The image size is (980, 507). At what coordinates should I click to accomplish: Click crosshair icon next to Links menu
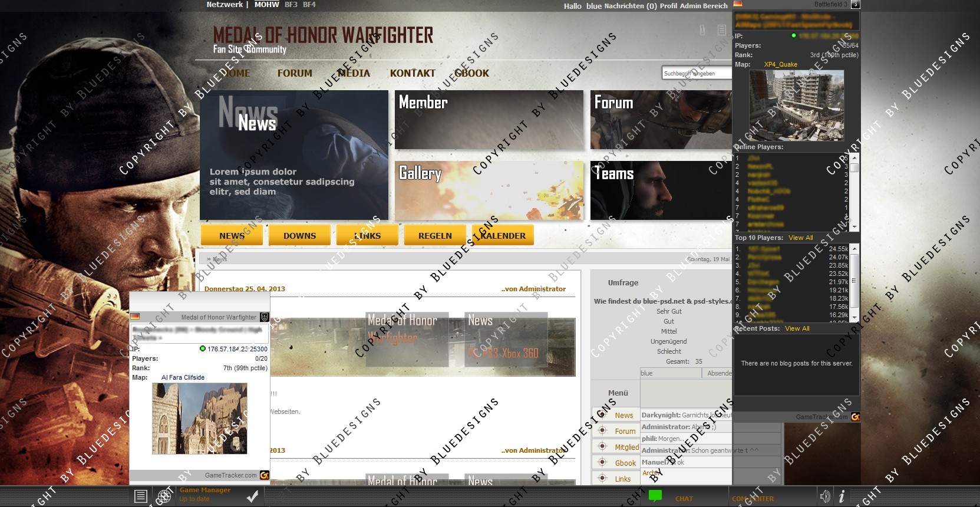click(602, 478)
